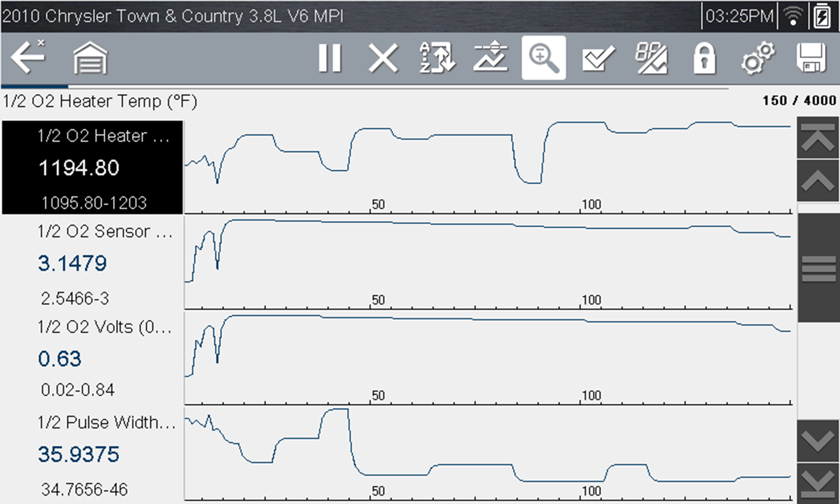Viewport: 840px width, 504px height.
Task: Save the data recording with floppy icon
Action: [x=811, y=58]
